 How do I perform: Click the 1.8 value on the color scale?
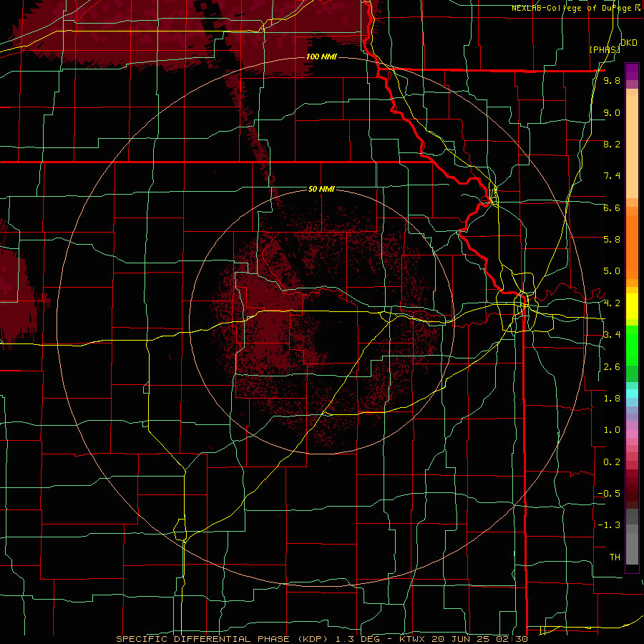coord(612,399)
